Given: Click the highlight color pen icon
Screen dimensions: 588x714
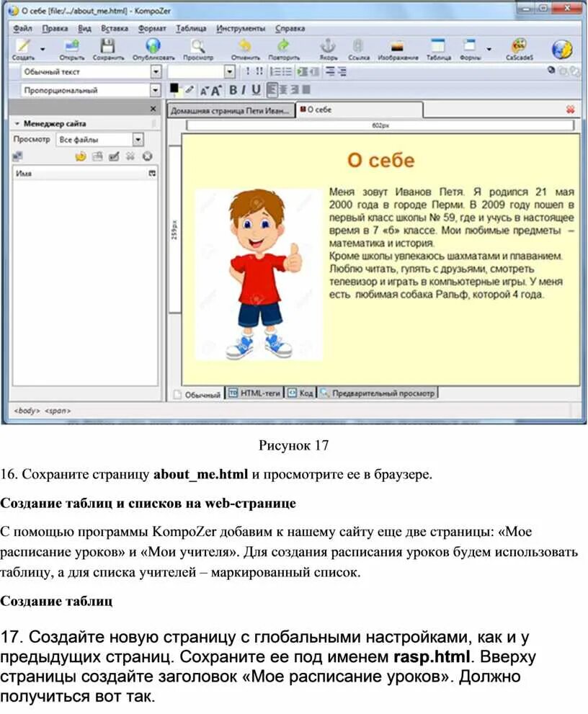Looking at the screenshot, I should 189,90.
